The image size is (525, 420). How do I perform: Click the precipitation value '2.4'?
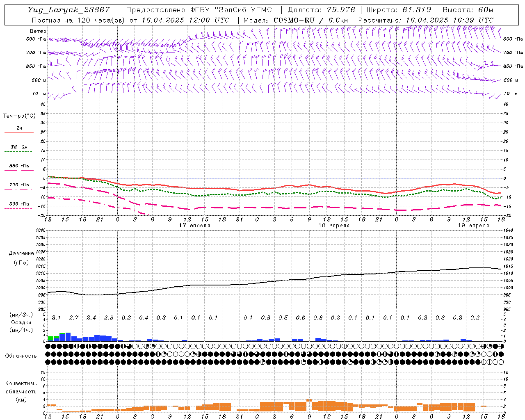click(x=91, y=317)
